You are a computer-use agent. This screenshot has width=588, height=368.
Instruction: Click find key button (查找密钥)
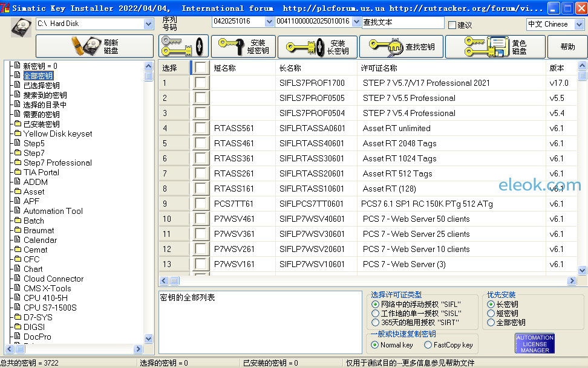pos(401,47)
